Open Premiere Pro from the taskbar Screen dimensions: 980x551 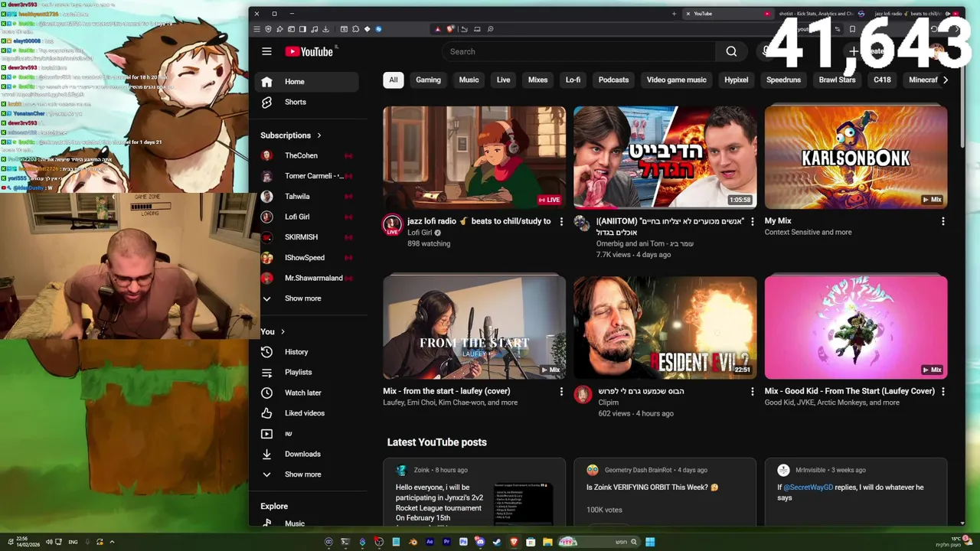coord(446,542)
